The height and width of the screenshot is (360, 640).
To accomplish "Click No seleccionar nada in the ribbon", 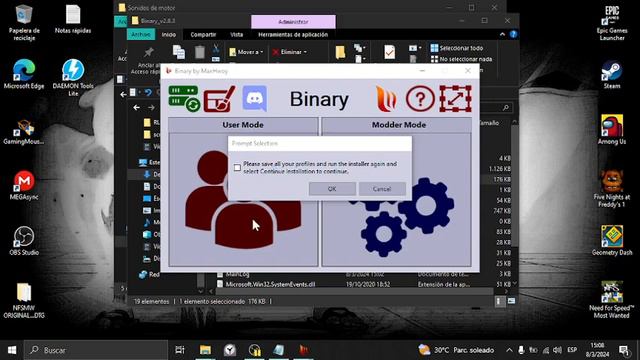I will click(461, 59).
